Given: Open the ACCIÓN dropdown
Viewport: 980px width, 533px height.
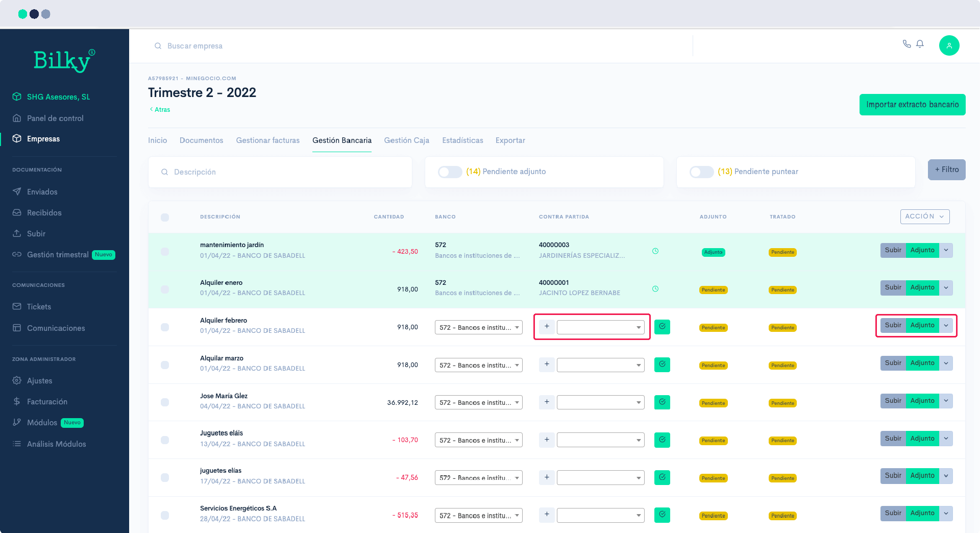Looking at the screenshot, I should [925, 216].
